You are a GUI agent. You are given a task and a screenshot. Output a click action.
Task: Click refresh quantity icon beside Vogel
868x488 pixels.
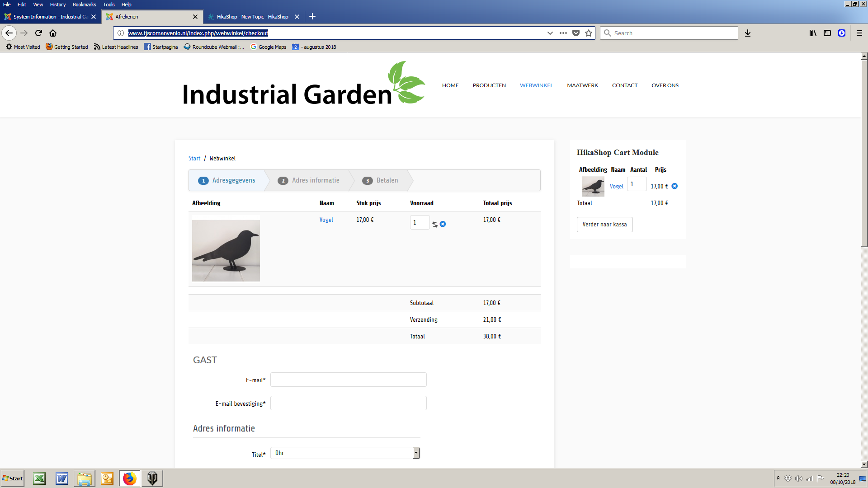coord(435,224)
